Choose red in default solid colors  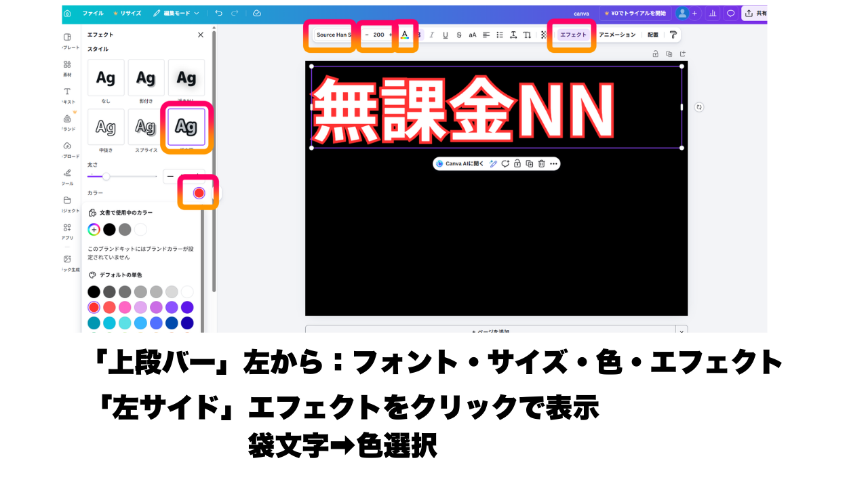[x=94, y=307]
